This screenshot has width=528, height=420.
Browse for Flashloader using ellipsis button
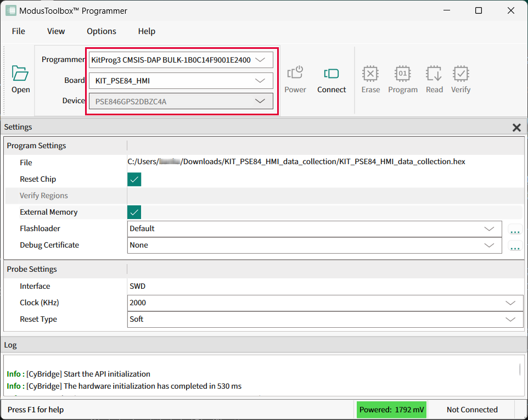515,229
